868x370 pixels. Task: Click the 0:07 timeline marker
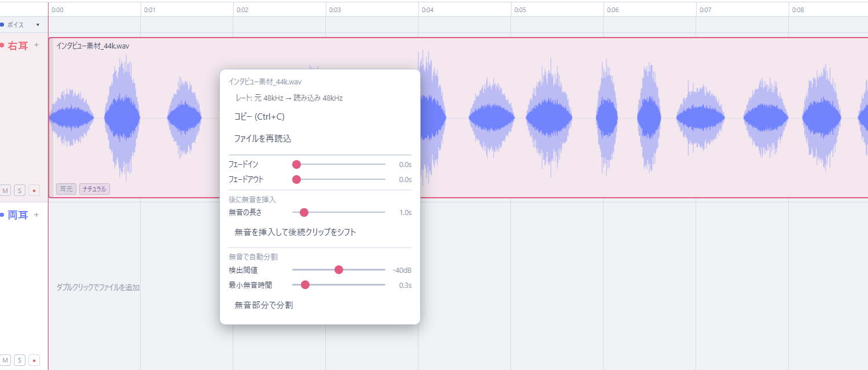tap(705, 10)
